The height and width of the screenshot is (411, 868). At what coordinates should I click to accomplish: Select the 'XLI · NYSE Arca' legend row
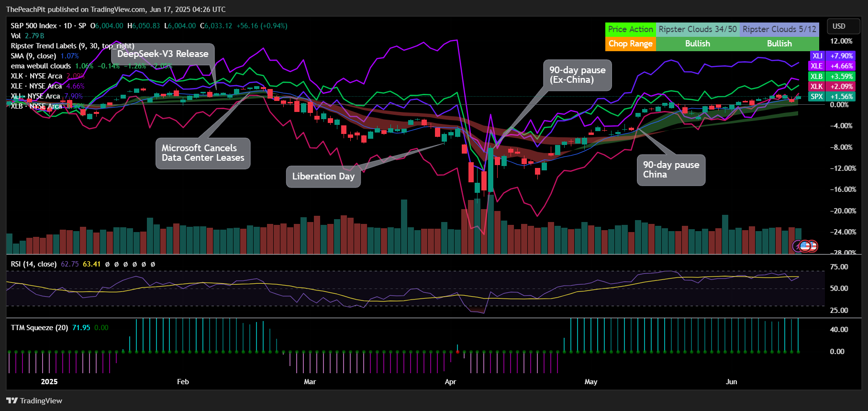(x=35, y=96)
